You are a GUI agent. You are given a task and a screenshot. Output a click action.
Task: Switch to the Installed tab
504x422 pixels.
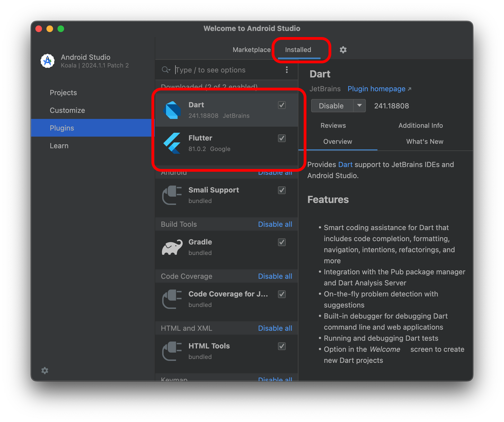coord(298,50)
